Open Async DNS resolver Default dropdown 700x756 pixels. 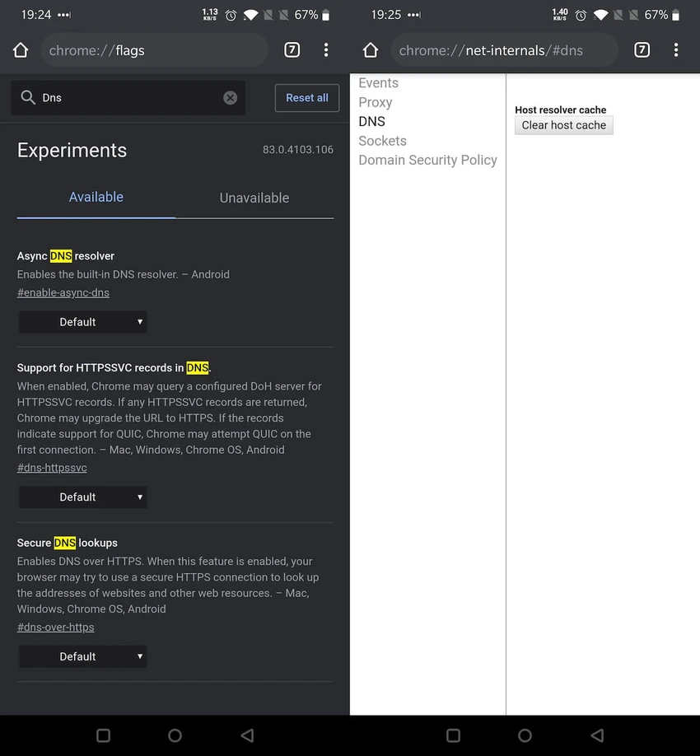[x=83, y=322]
